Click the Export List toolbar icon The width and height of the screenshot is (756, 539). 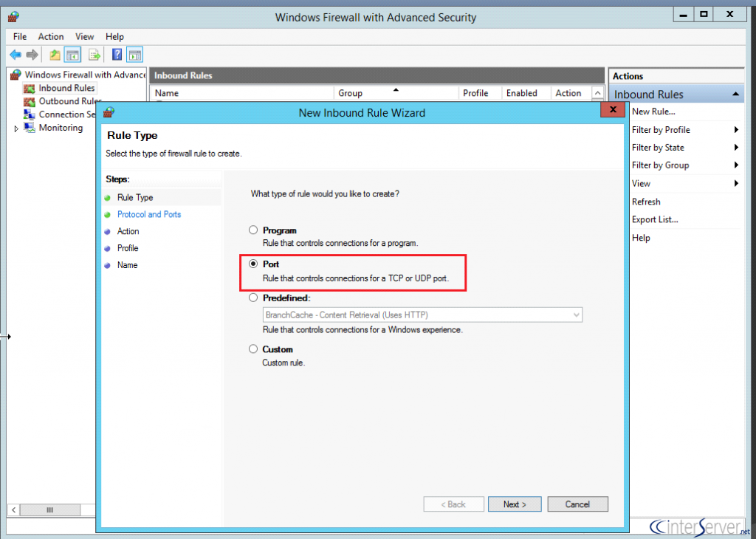(x=94, y=55)
